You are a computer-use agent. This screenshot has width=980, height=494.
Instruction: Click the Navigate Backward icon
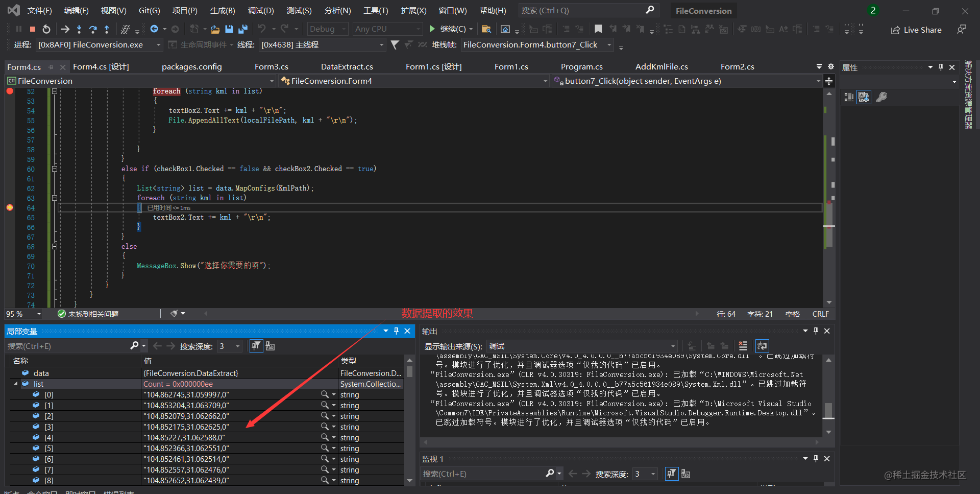[154, 29]
